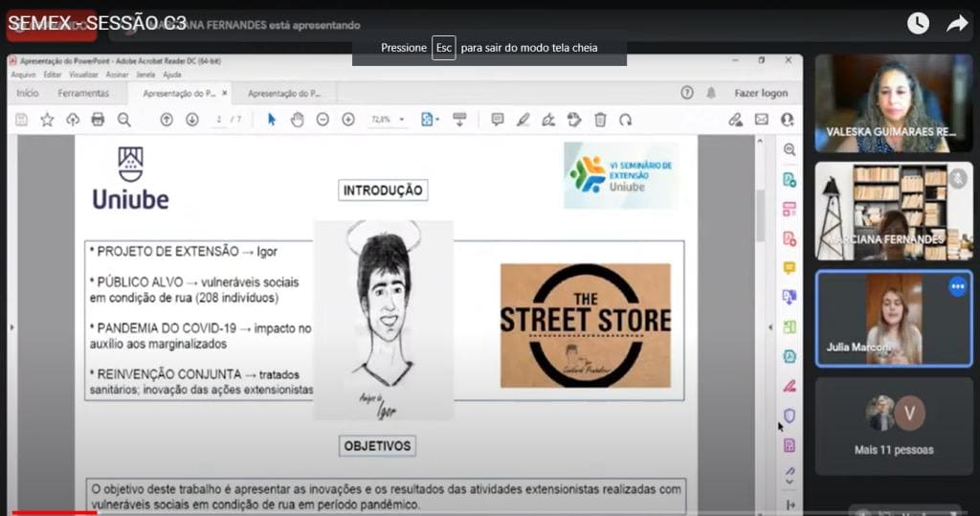Activate the hand pan tool
Viewport: 980px width, 516px height.
297,120
